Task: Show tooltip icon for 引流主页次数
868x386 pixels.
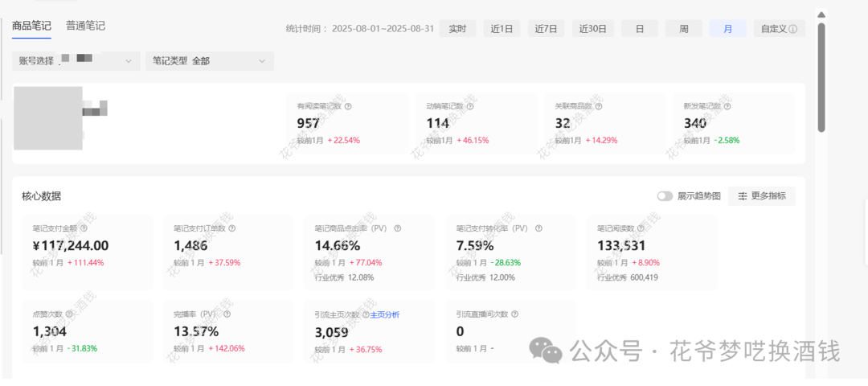Action: tap(366, 314)
